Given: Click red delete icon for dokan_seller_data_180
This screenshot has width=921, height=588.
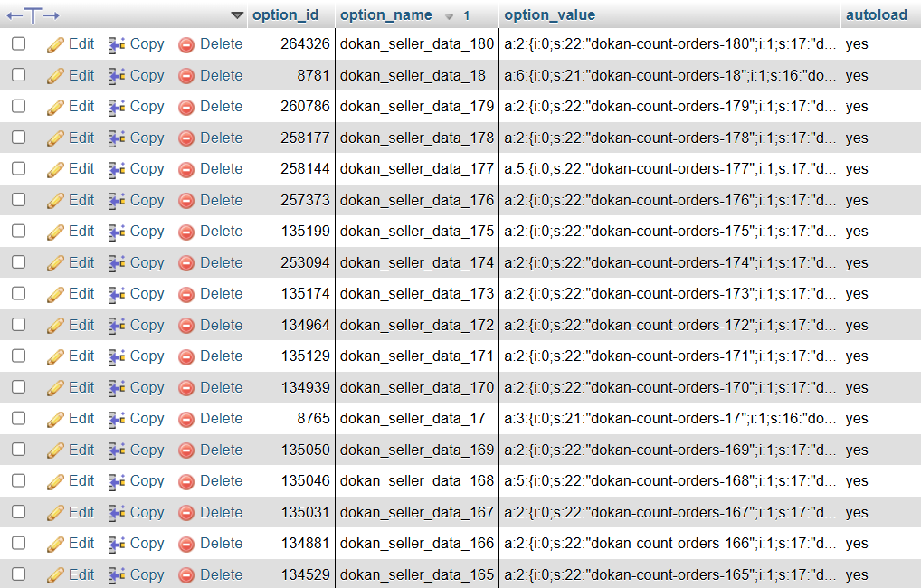Looking at the screenshot, I should (186, 44).
